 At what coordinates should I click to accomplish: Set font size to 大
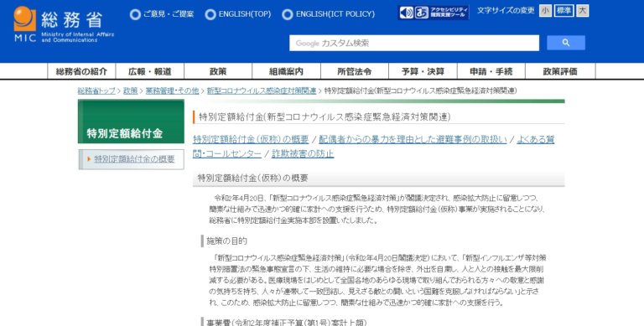pos(583,11)
